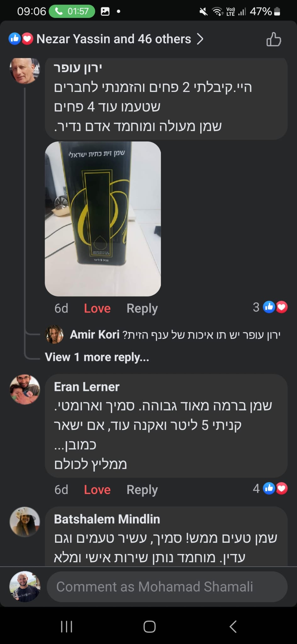The image size is (297, 644).
Task: Reply to ירון עופר's comment
Action: (142, 308)
